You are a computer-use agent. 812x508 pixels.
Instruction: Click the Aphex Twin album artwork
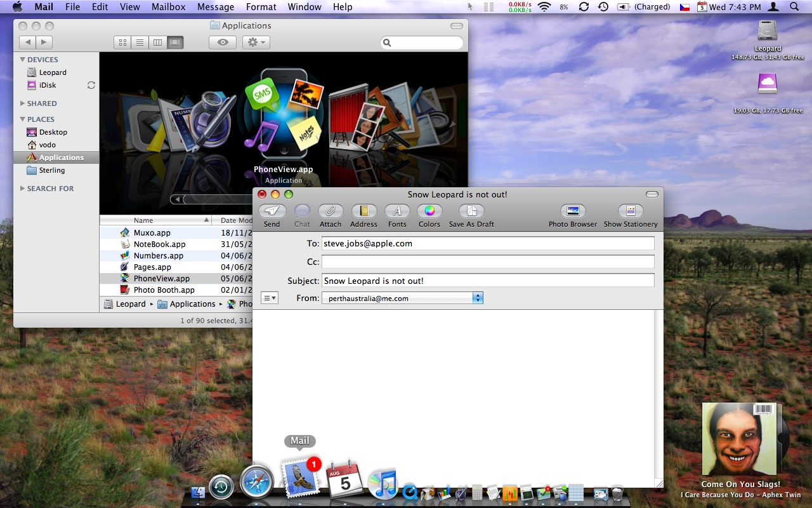740,439
